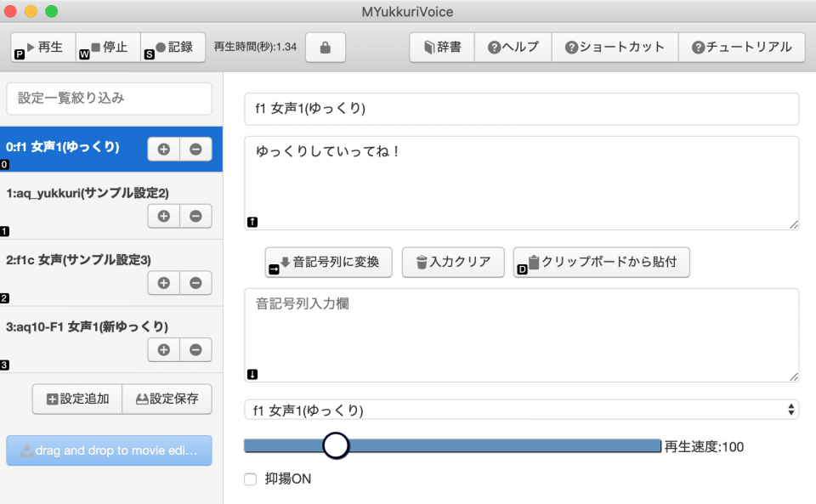Image resolution: width=816 pixels, height=504 pixels.
Task: Click the 音記号列に変換 convert button
Action: [x=329, y=262]
